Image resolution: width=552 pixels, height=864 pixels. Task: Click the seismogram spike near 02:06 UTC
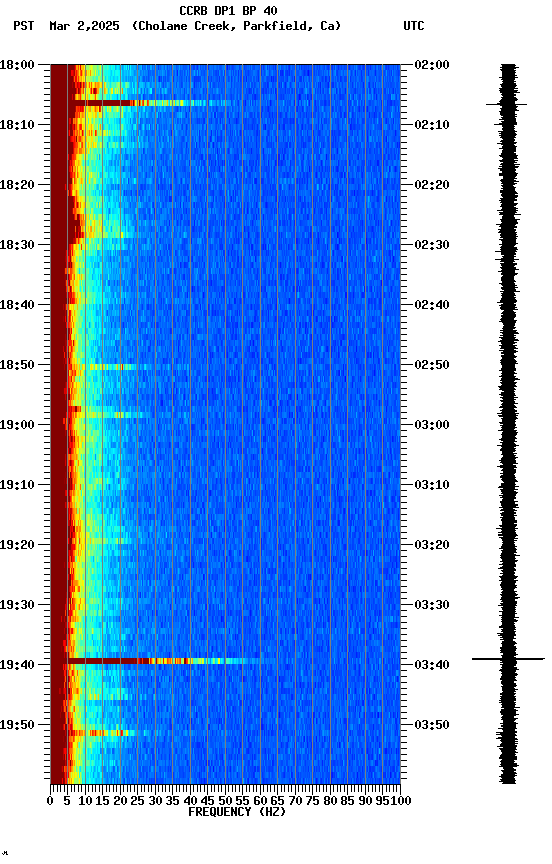pos(507,104)
